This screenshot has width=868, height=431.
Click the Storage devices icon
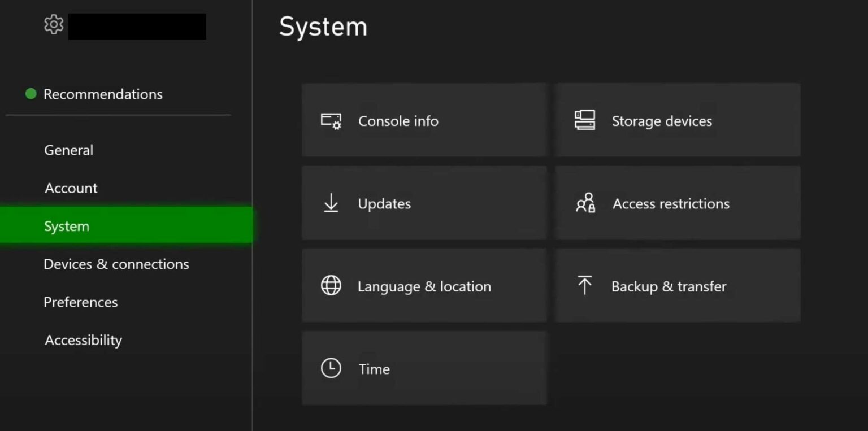[585, 120]
